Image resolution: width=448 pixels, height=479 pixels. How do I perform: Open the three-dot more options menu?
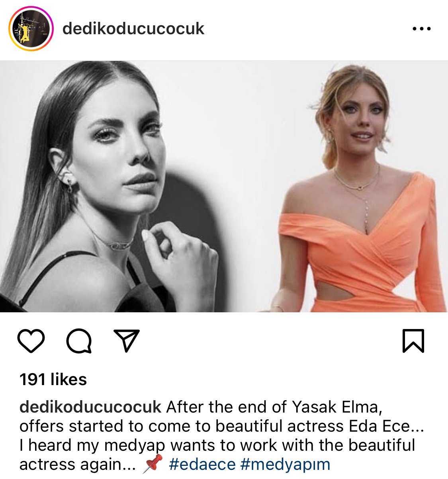click(x=421, y=29)
